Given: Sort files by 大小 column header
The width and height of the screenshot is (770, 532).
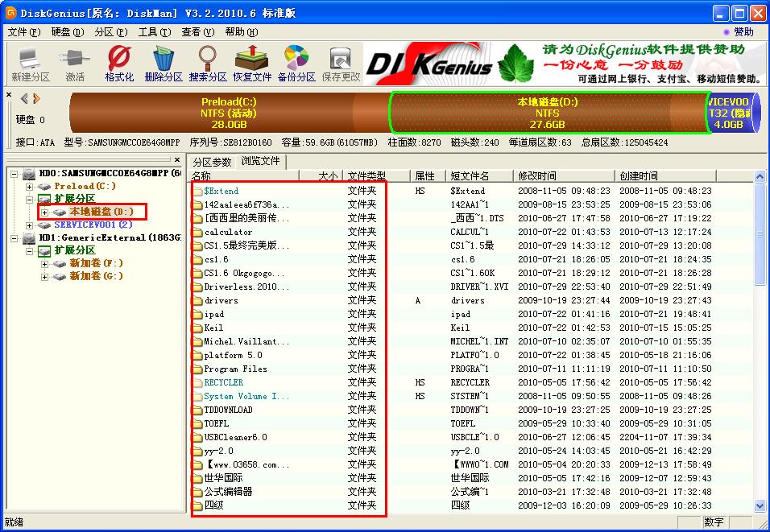Looking at the screenshot, I should 321,175.
